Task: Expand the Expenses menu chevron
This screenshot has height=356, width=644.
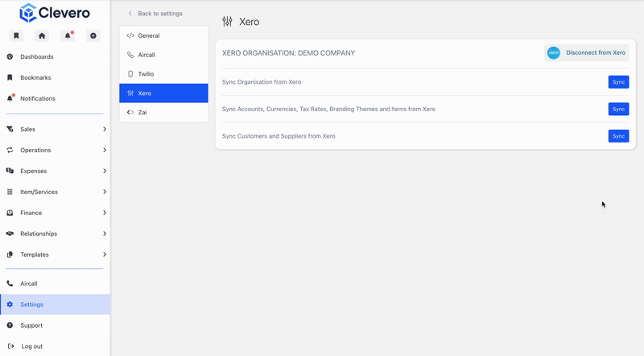Action: [105, 171]
